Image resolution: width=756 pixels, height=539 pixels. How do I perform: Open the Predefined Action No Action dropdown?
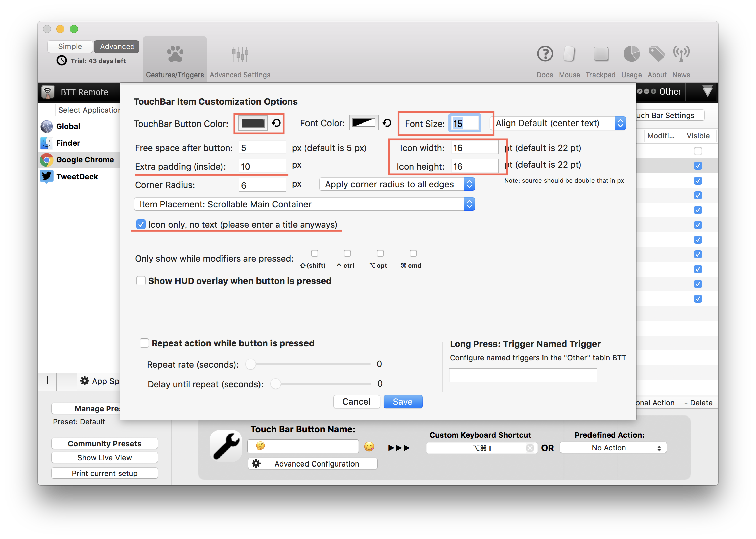coord(613,448)
